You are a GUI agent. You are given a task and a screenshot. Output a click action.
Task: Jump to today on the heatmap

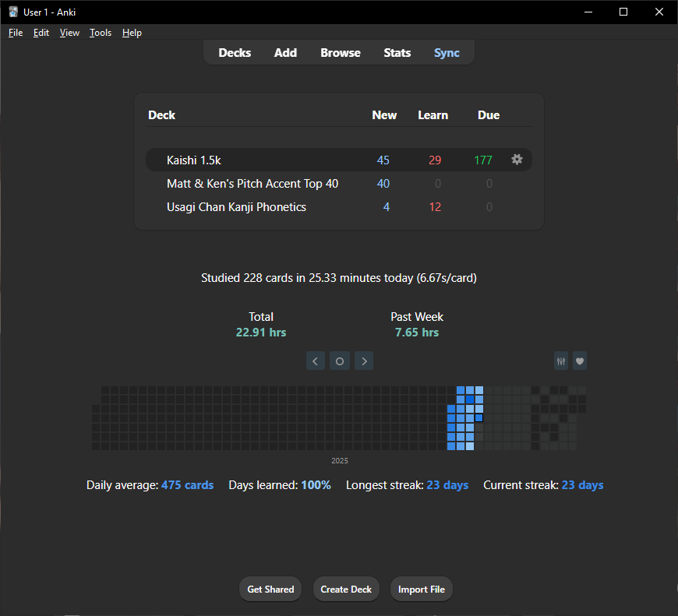pyautogui.click(x=340, y=361)
